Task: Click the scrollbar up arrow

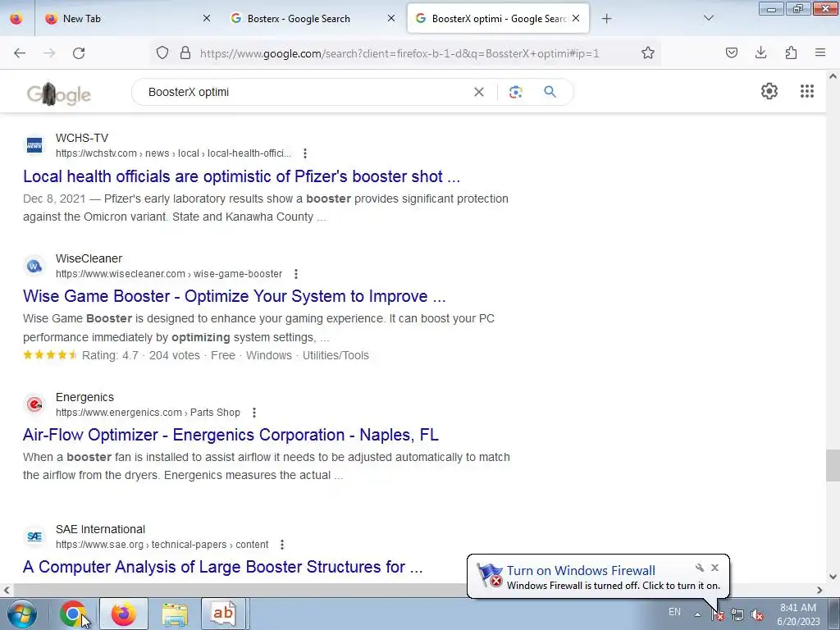Action: point(833,76)
